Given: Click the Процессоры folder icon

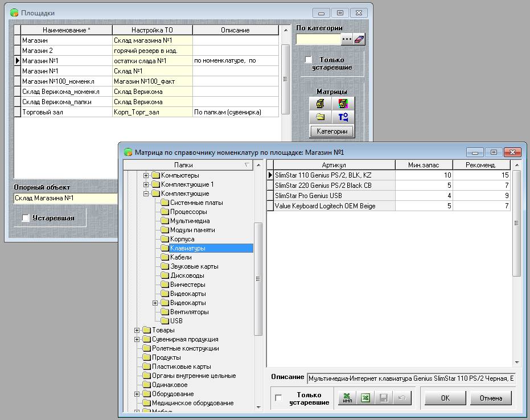Looking at the screenshot, I should pyautogui.click(x=165, y=212).
